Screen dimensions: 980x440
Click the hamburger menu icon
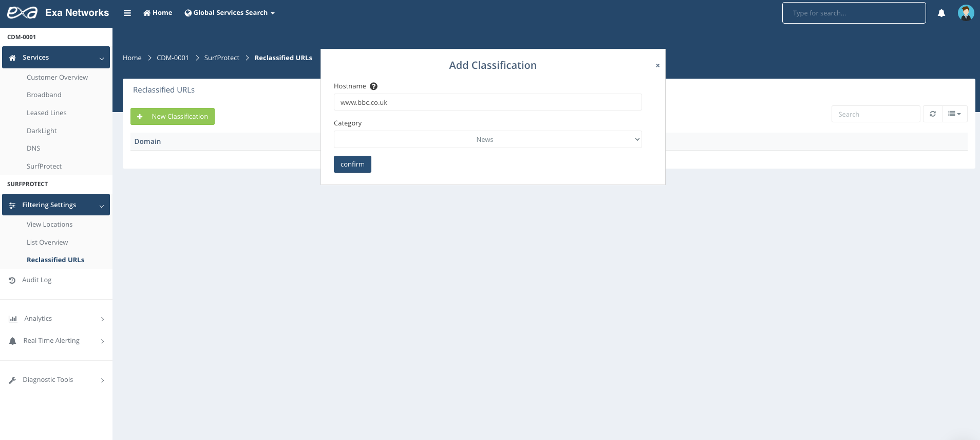point(127,13)
